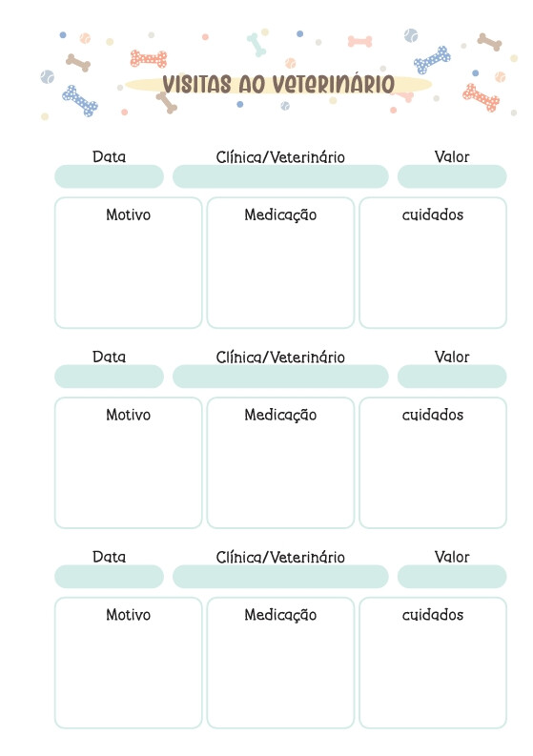This screenshot has height=756, width=533.
Task: Select the second Medicação box
Action: pos(280,463)
